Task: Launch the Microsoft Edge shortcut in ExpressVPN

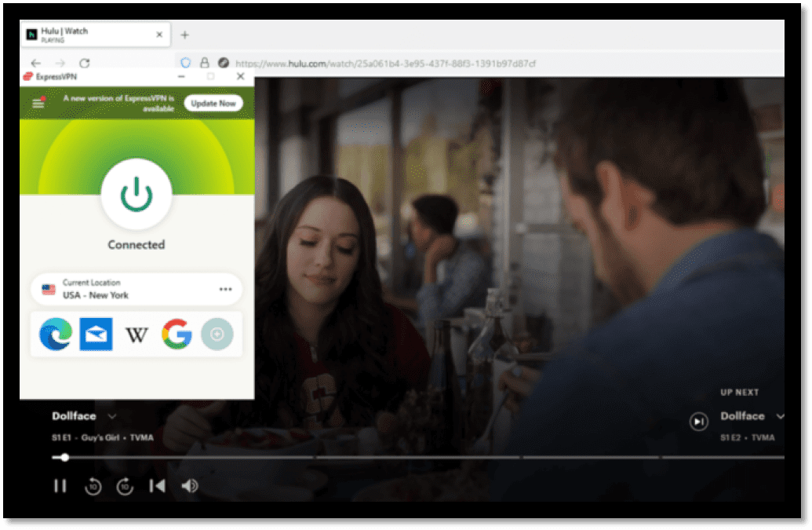Action: [56, 334]
